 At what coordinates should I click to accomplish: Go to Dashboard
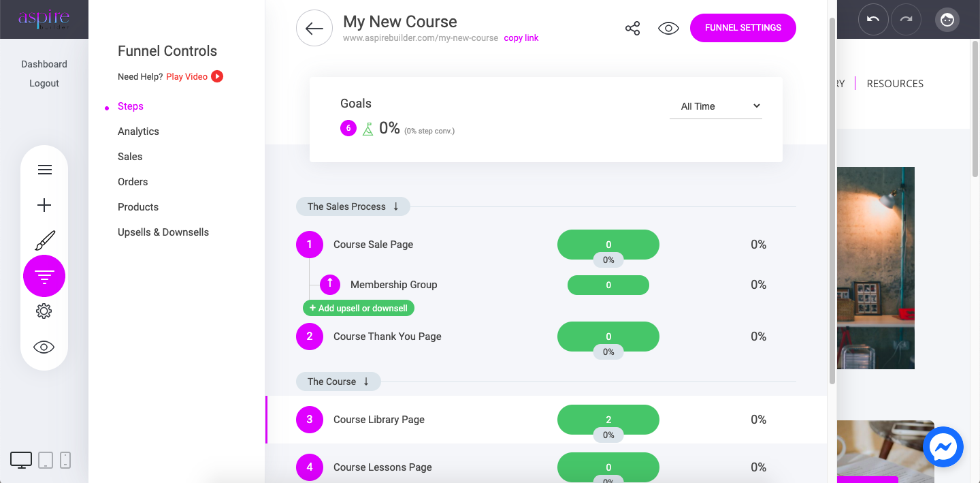44,64
